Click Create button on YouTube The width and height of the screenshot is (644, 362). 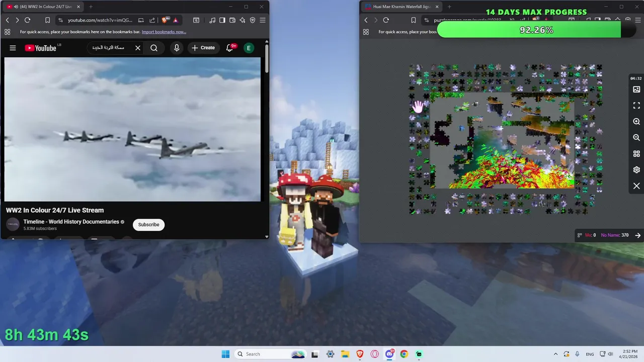pyautogui.click(x=203, y=48)
